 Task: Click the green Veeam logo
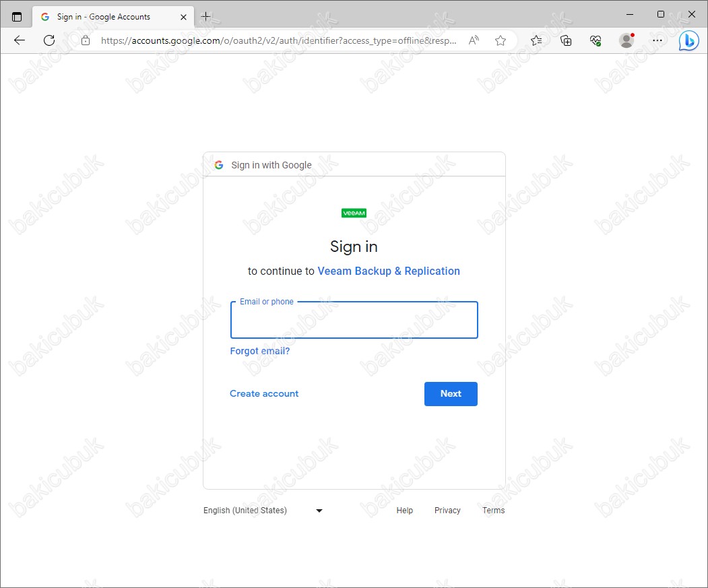354,213
